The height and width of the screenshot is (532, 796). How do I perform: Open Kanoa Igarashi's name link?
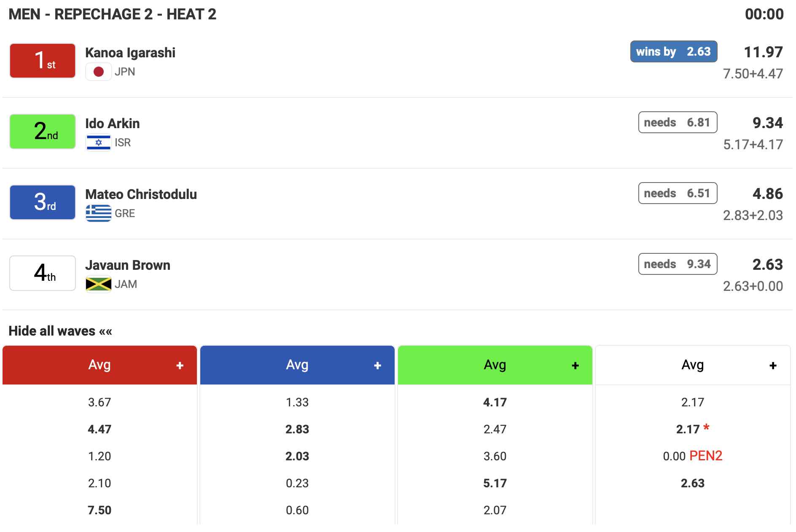coord(130,53)
